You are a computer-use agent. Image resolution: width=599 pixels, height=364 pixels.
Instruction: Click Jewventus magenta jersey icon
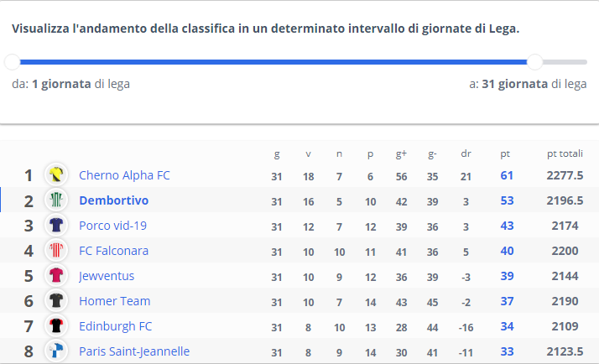(x=56, y=275)
